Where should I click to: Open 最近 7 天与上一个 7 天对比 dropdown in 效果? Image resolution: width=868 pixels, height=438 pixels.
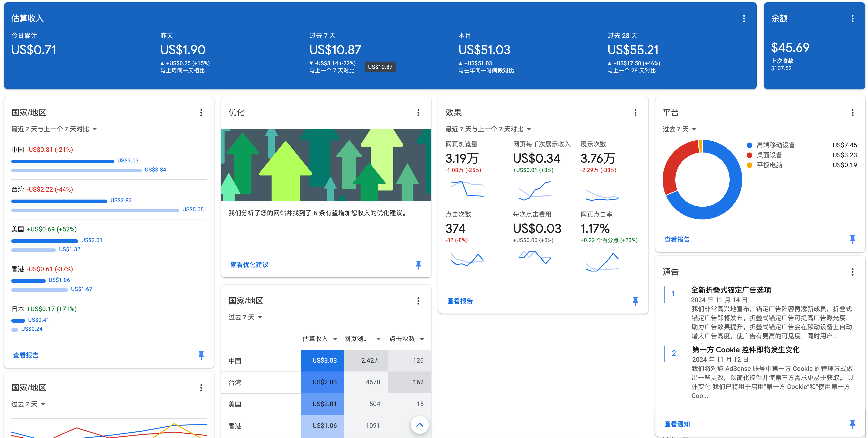[x=488, y=129]
